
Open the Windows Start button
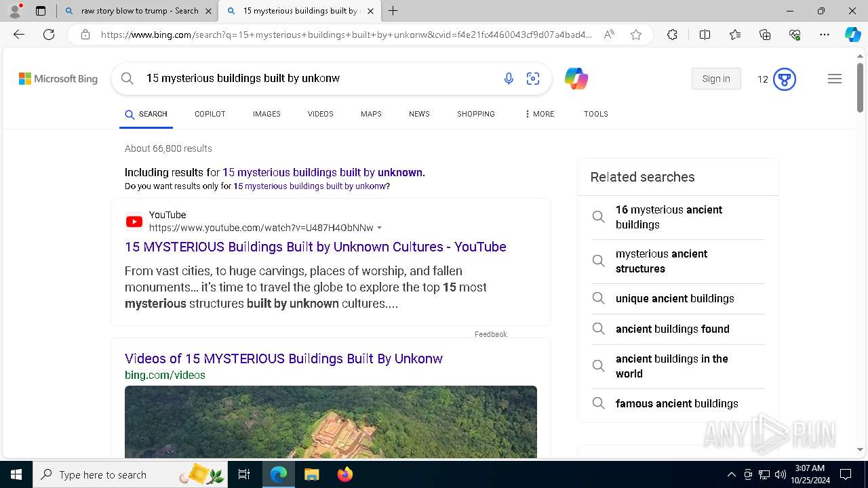tap(16, 474)
